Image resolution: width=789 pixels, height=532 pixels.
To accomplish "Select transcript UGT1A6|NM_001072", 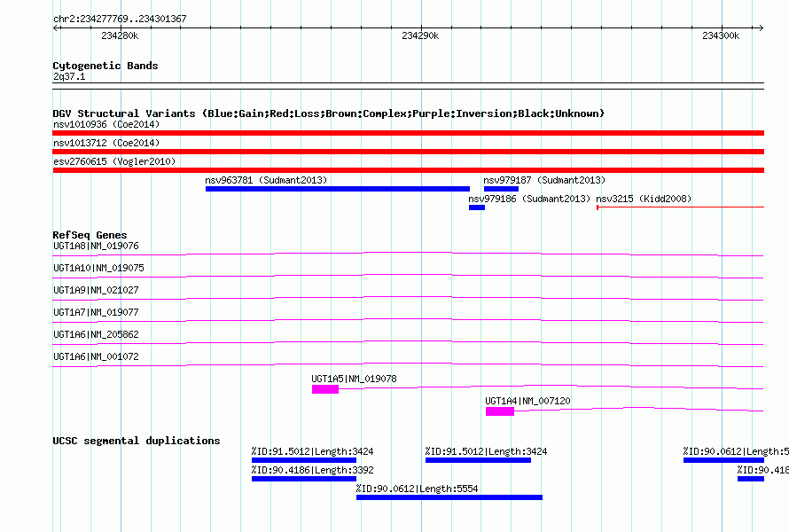I will [96, 356].
